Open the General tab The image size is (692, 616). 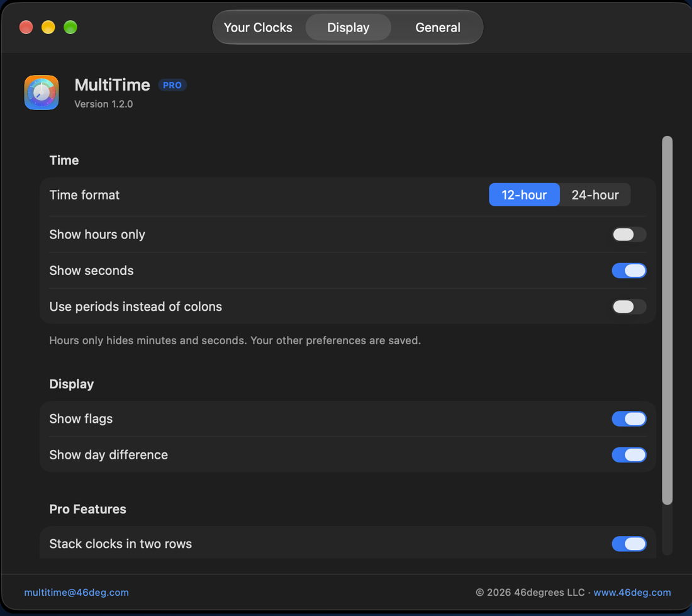point(438,27)
